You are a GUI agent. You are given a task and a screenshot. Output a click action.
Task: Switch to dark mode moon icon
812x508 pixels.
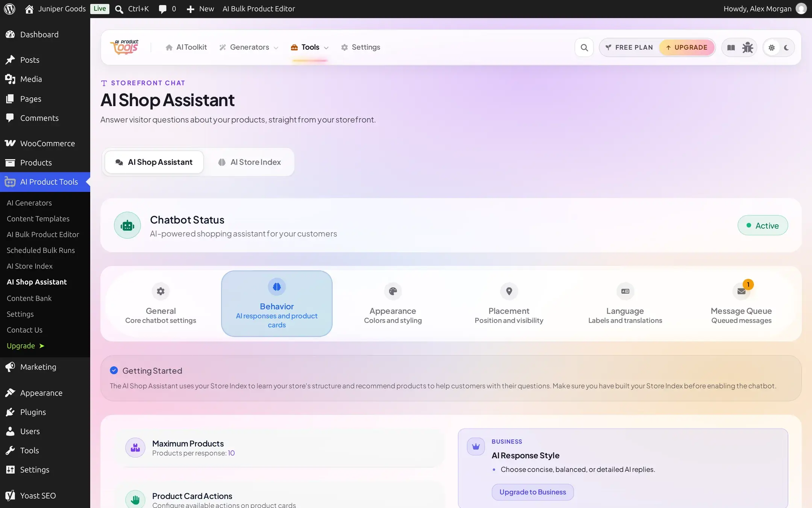pyautogui.click(x=786, y=48)
